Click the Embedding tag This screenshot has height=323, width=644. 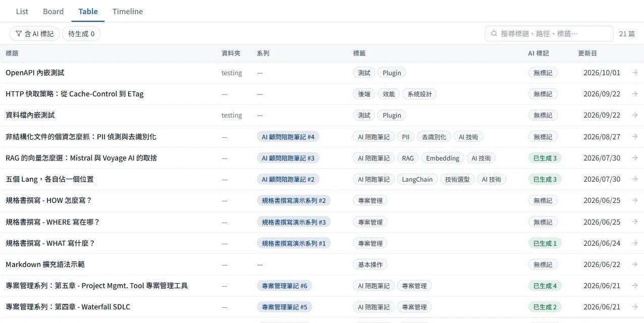[443, 158]
